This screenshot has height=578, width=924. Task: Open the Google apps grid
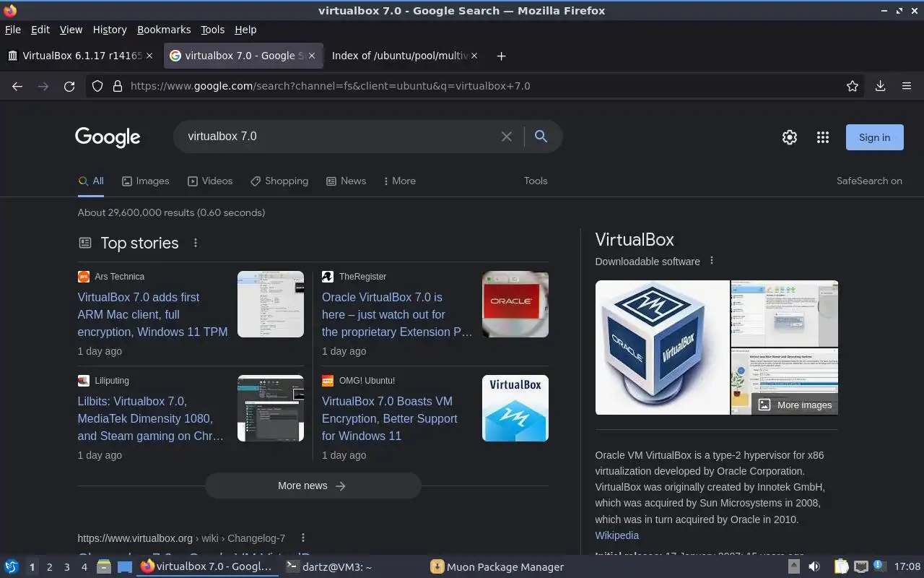(x=823, y=137)
